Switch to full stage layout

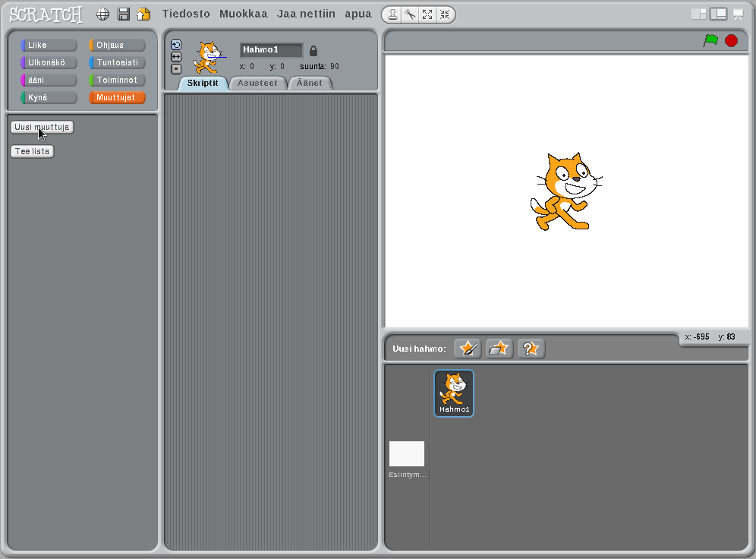(x=718, y=14)
